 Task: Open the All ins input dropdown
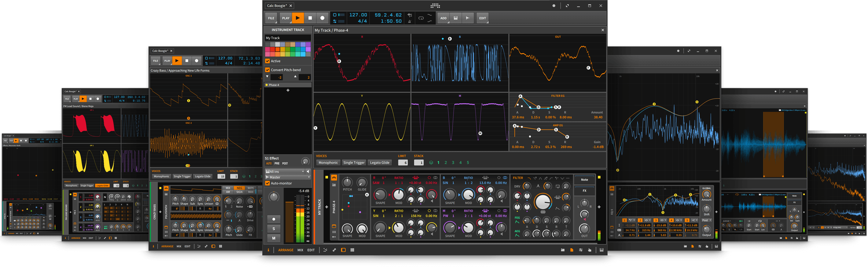(285, 172)
